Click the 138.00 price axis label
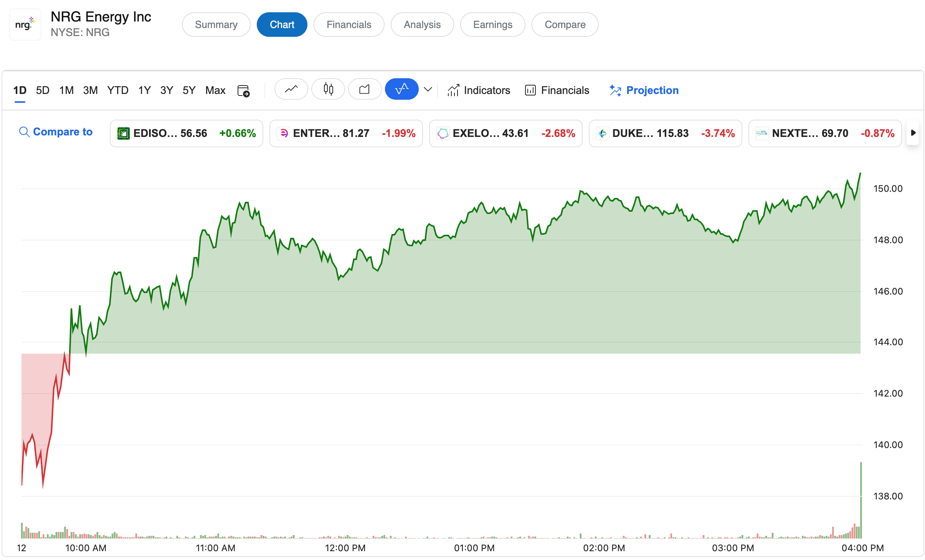 (888, 496)
